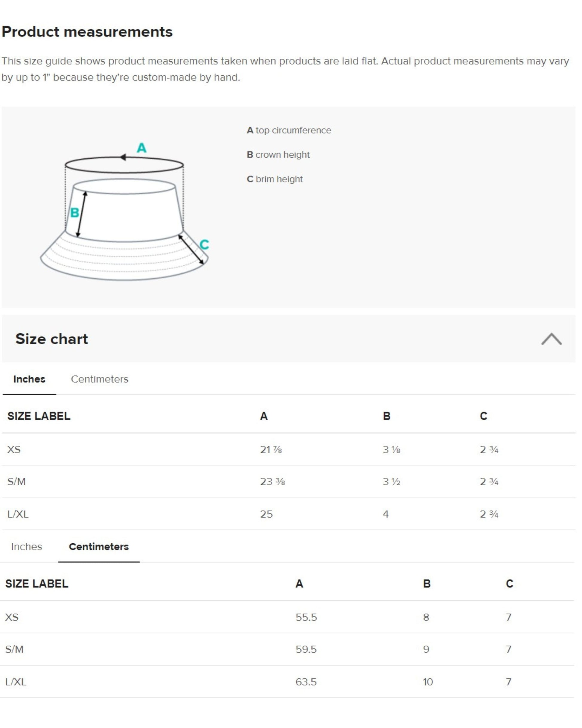Click the 63.5 value in L/XL row

[306, 682]
